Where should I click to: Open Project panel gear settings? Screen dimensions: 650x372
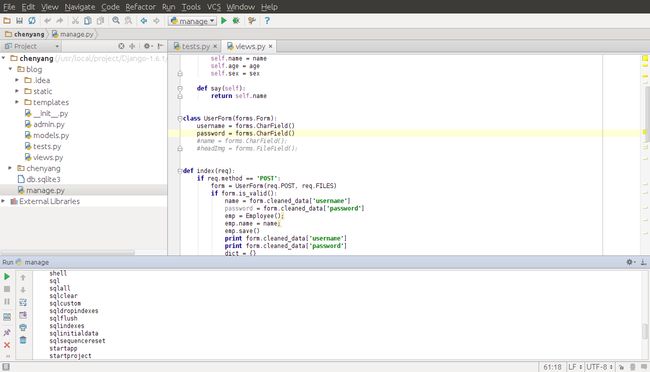148,46
